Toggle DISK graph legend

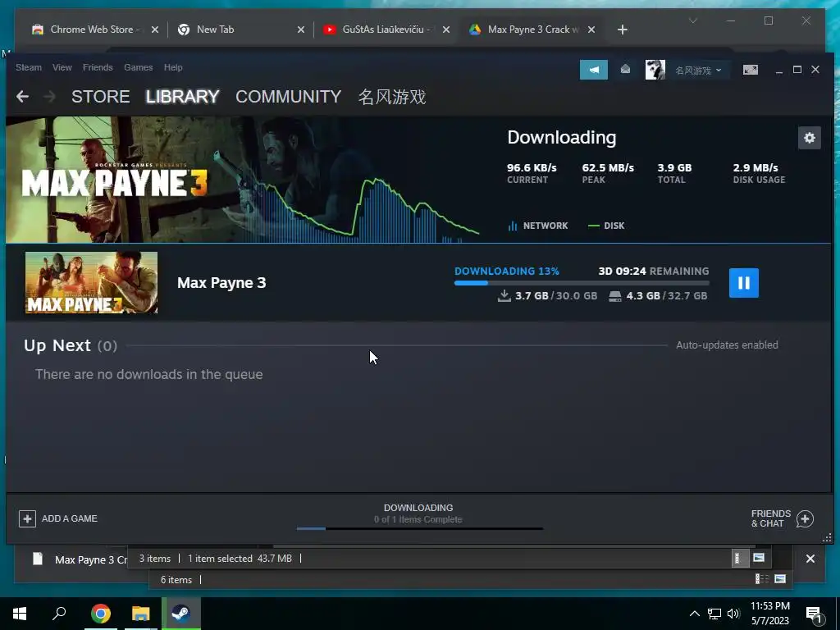pyautogui.click(x=606, y=226)
